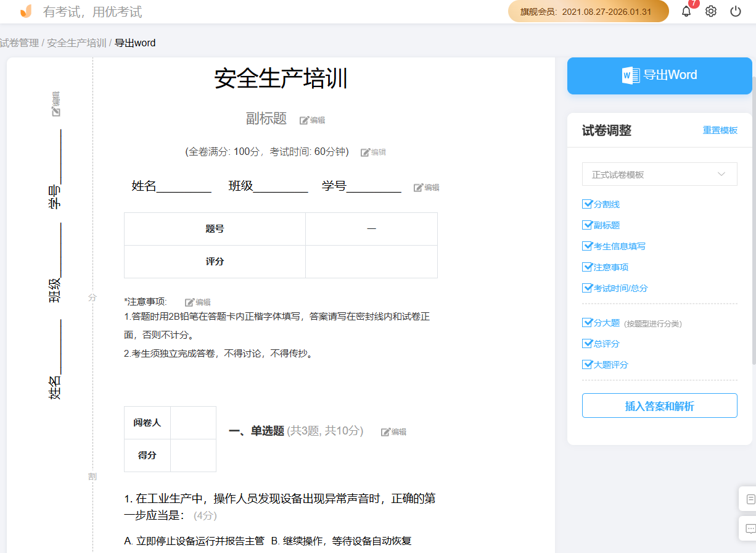
Task: Click the 试卷管理 breadcrumb link
Action: coord(18,43)
